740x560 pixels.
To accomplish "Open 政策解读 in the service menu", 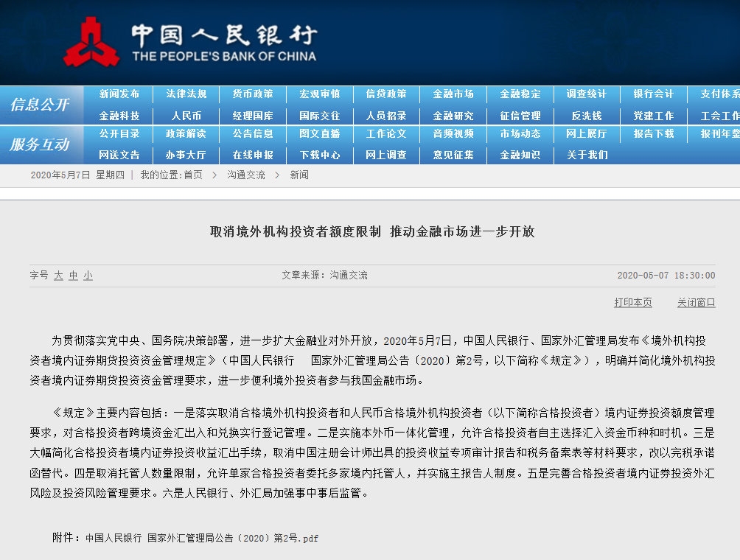I will 186,134.
